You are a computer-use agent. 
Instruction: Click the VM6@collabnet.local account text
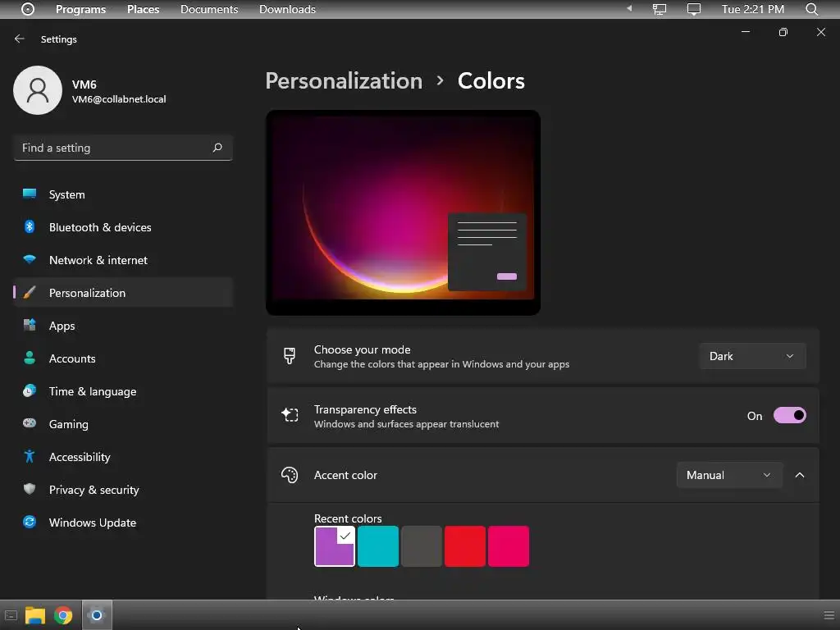(x=119, y=99)
